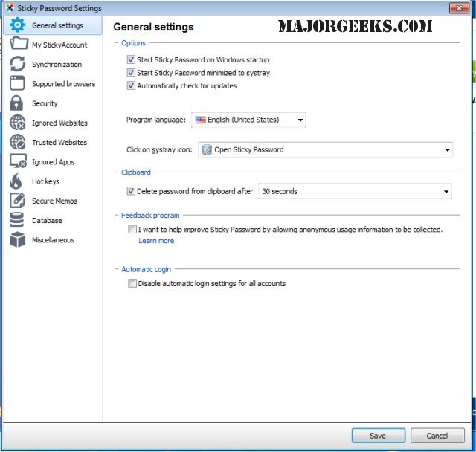
Task: Click the Ignored Apps monitor icon
Action: point(18,161)
